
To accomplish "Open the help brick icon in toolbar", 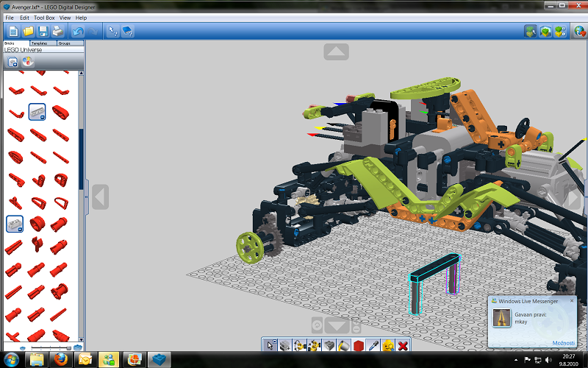I will pos(127,31).
